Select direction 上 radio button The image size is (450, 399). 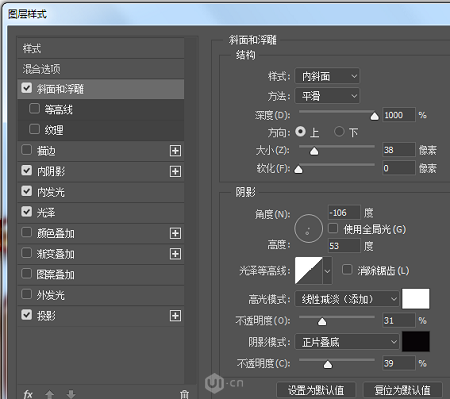(300, 132)
